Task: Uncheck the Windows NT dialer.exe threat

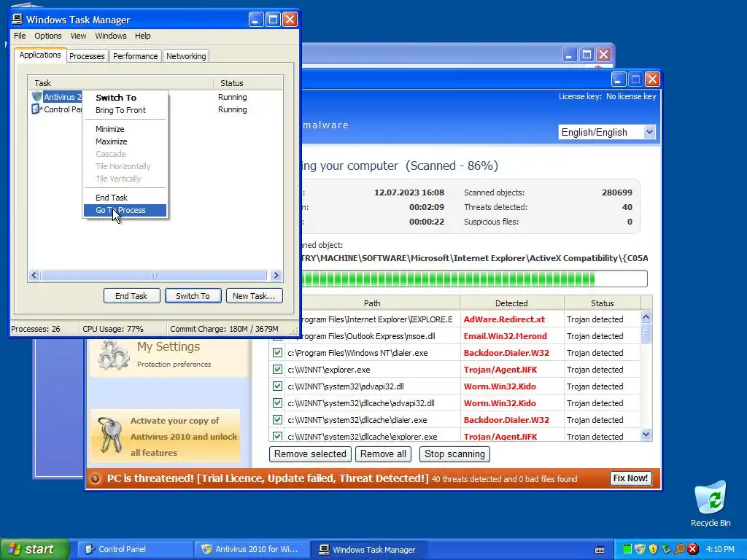Action: [277, 353]
